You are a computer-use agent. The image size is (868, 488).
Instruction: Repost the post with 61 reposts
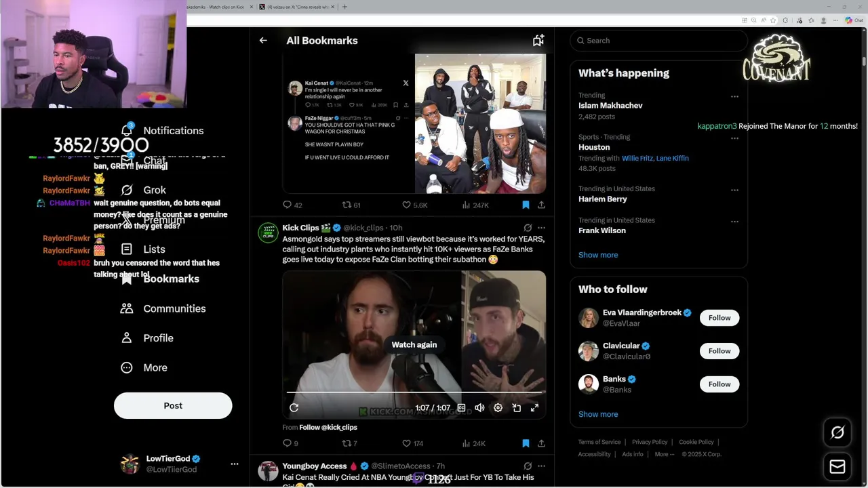pos(351,205)
